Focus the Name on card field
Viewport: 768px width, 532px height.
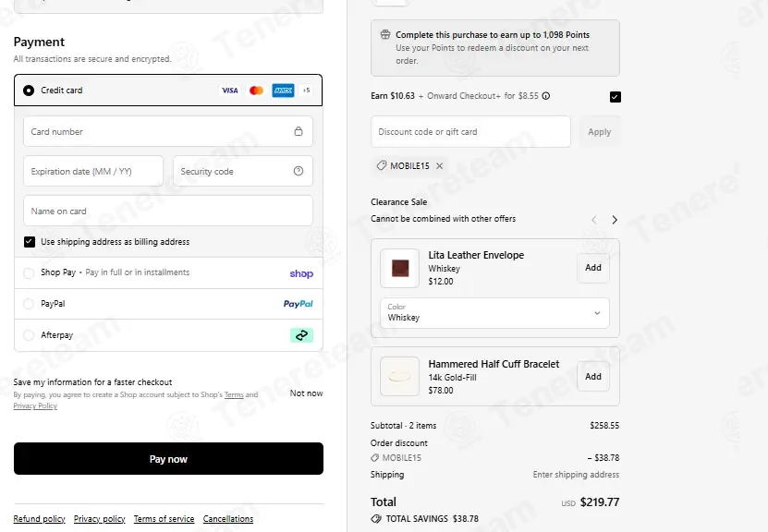[168, 211]
